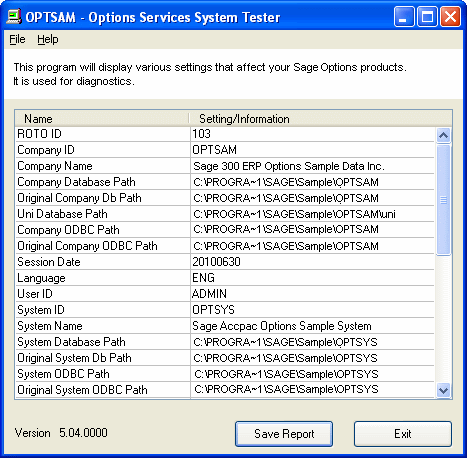Click Sage 300 ERP Options Sample Data Inc.
The width and height of the screenshot is (467, 458).
click(x=289, y=166)
